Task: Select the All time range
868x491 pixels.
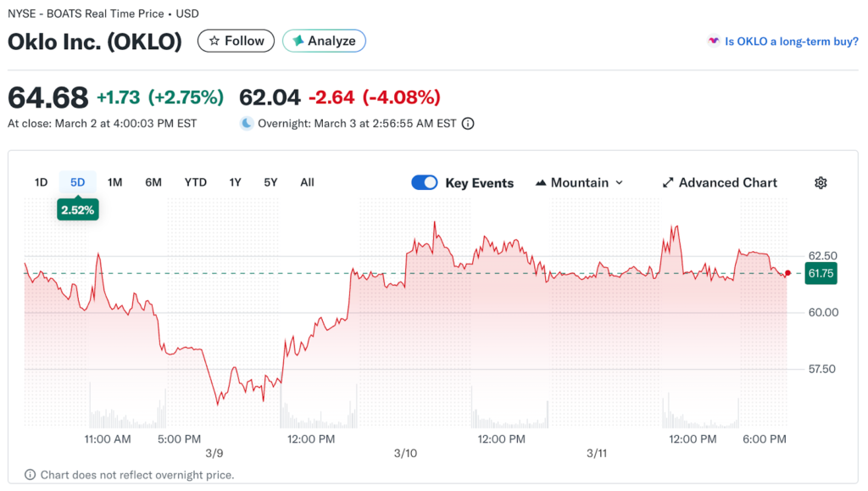Action: [307, 182]
